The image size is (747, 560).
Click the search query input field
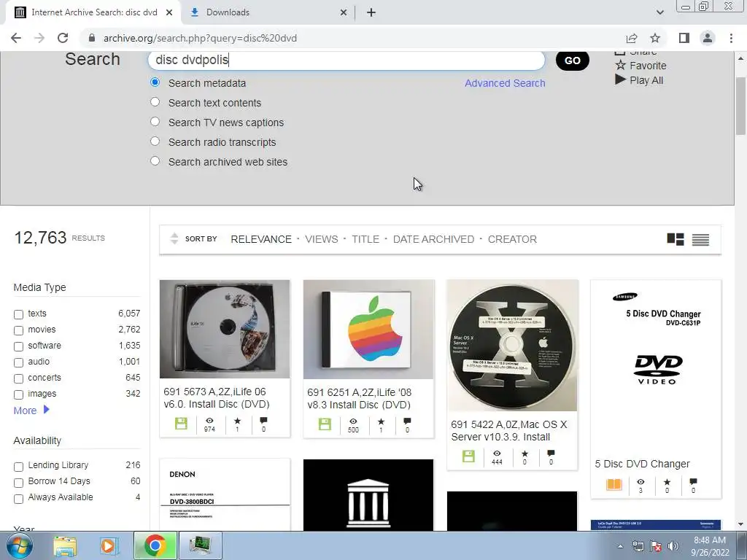tap(347, 60)
